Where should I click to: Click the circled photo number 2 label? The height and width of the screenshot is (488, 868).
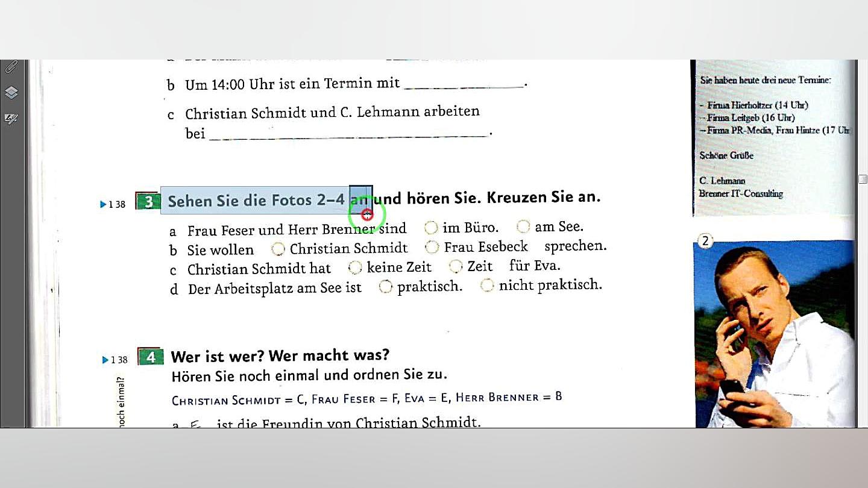point(705,242)
